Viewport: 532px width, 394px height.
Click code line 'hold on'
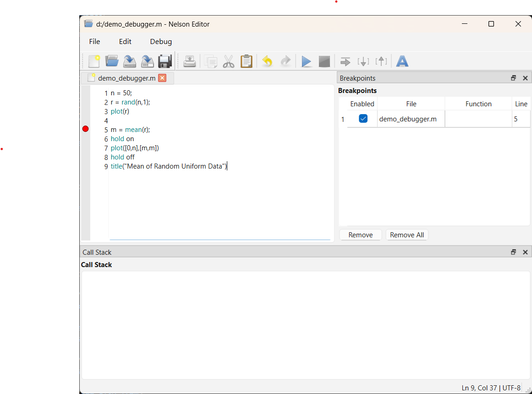tap(122, 139)
